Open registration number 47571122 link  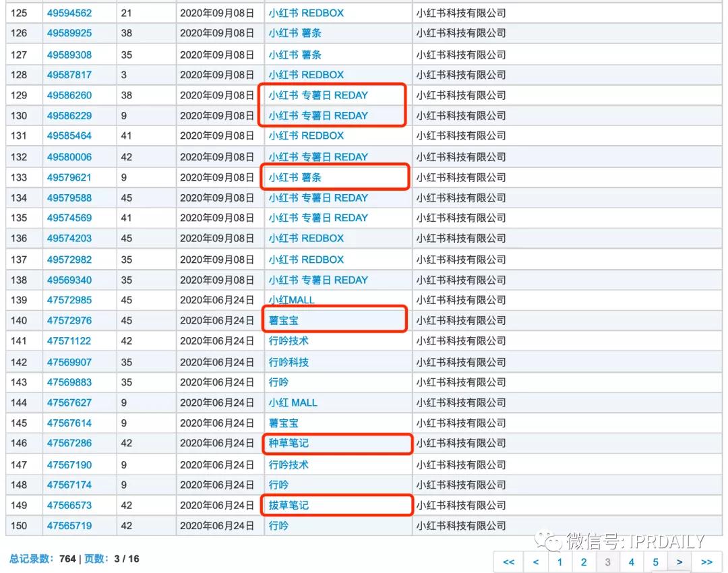pos(69,341)
